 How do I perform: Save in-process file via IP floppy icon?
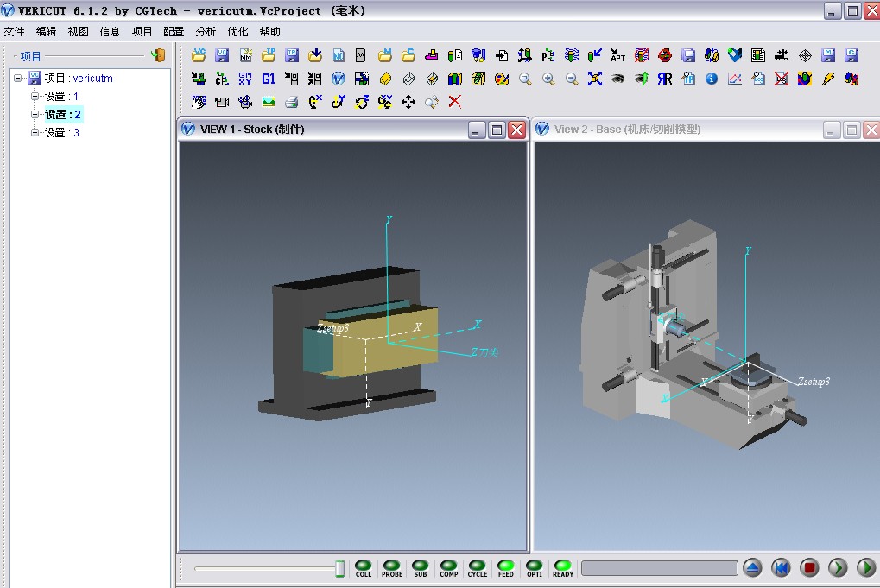click(292, 55)
